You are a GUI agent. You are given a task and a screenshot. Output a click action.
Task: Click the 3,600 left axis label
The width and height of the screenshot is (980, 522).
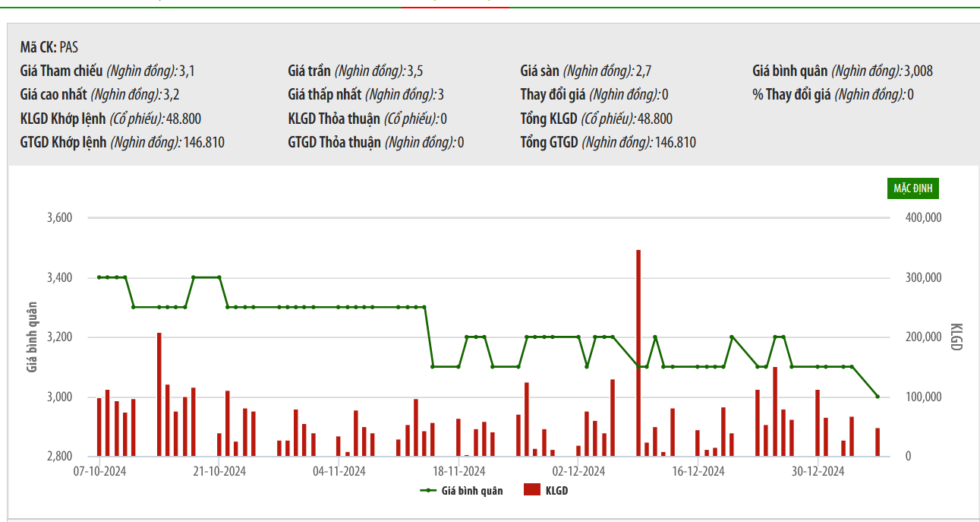(59, 218)
